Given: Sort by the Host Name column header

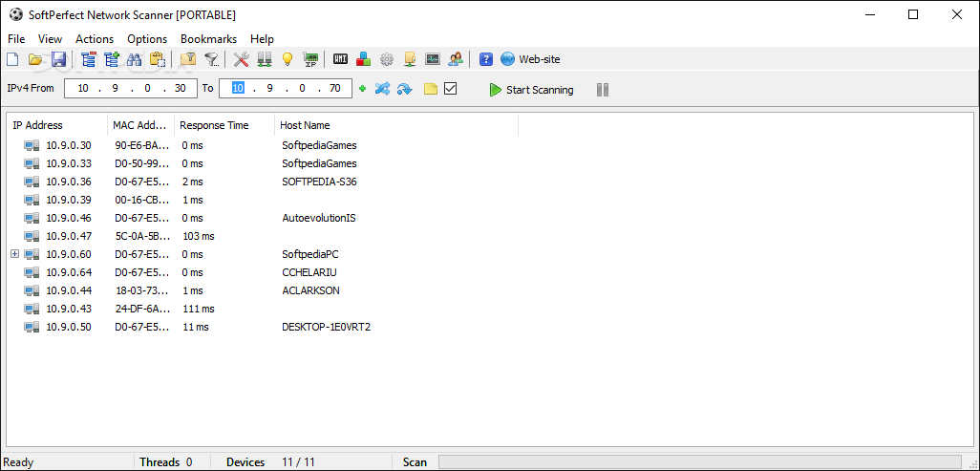Looking at the screenshot, I should pos(396,125).
